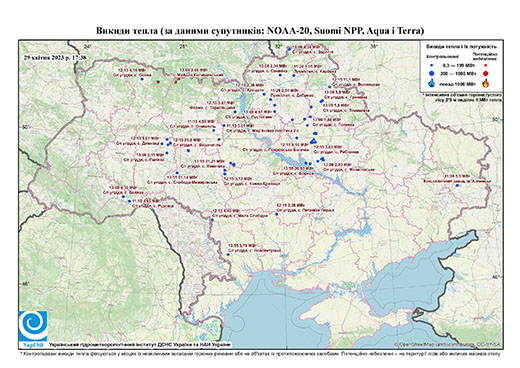Click the '12:13 3,67 МВт' label
This screenshot has width=520, height=368.
[220, 103]
